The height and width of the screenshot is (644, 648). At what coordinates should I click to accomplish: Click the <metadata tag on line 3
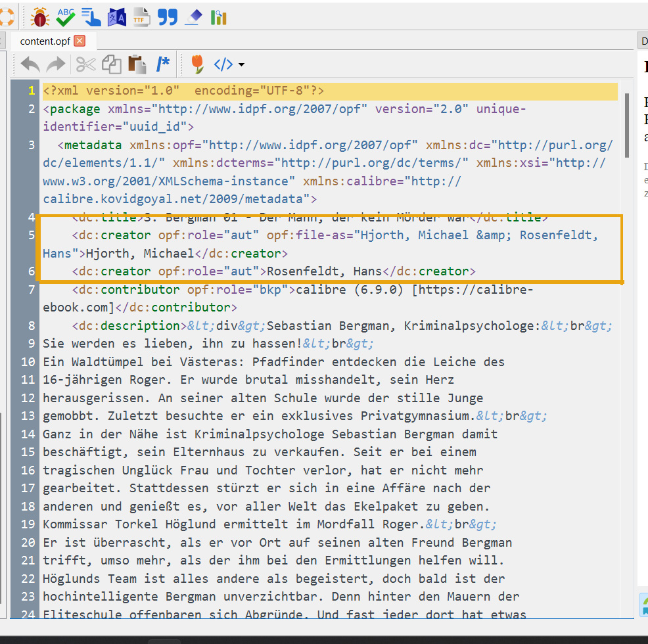pos(89,145)
